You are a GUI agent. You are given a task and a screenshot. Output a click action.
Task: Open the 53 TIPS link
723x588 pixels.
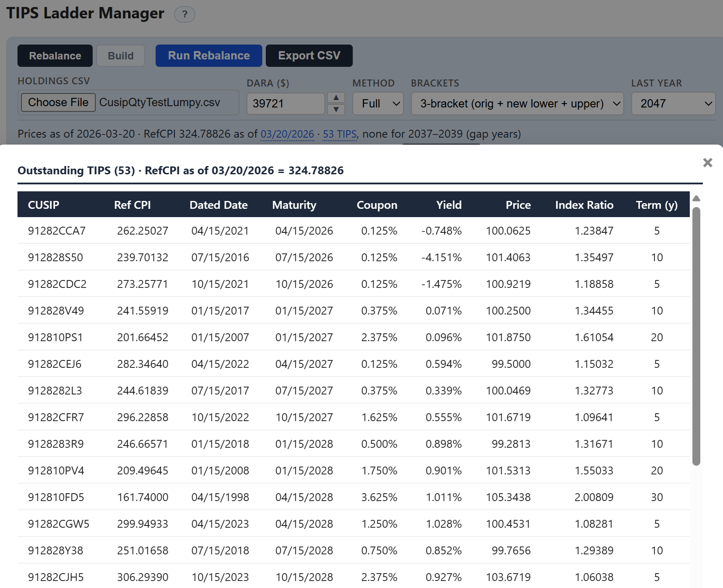point(340,134)
